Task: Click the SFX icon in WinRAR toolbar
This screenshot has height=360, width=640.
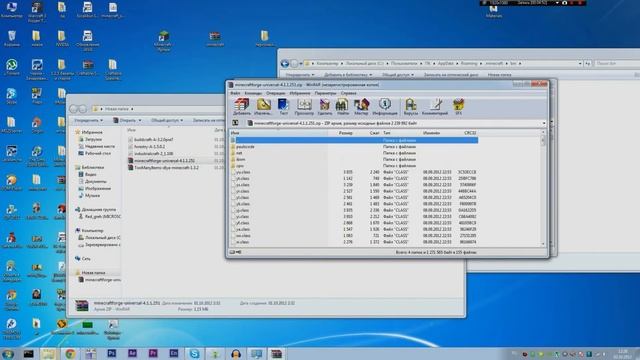Action: (x=458, y=107)
